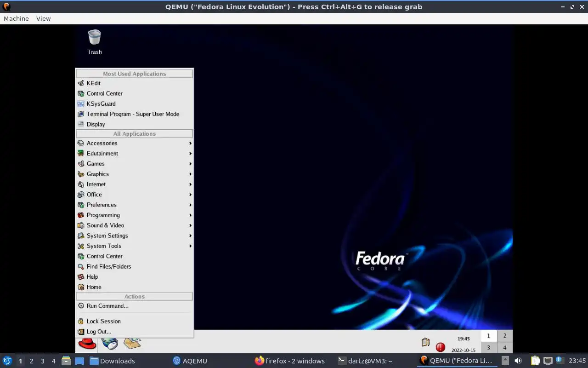Select Find Files/Folders
588x368 pixels.
pyautogui.click(x=134, y=266)
